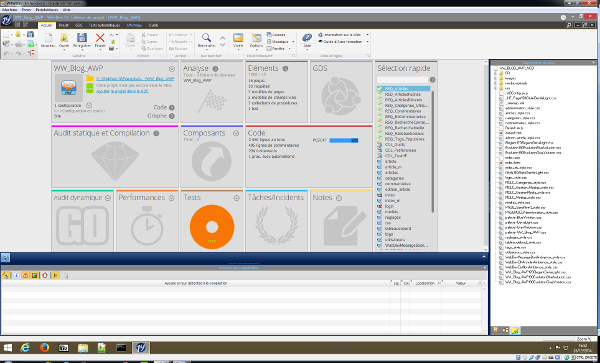
Task: Click the checkered flag icon in Analyse
Action: pyautogui.click(x=212, y=101)
